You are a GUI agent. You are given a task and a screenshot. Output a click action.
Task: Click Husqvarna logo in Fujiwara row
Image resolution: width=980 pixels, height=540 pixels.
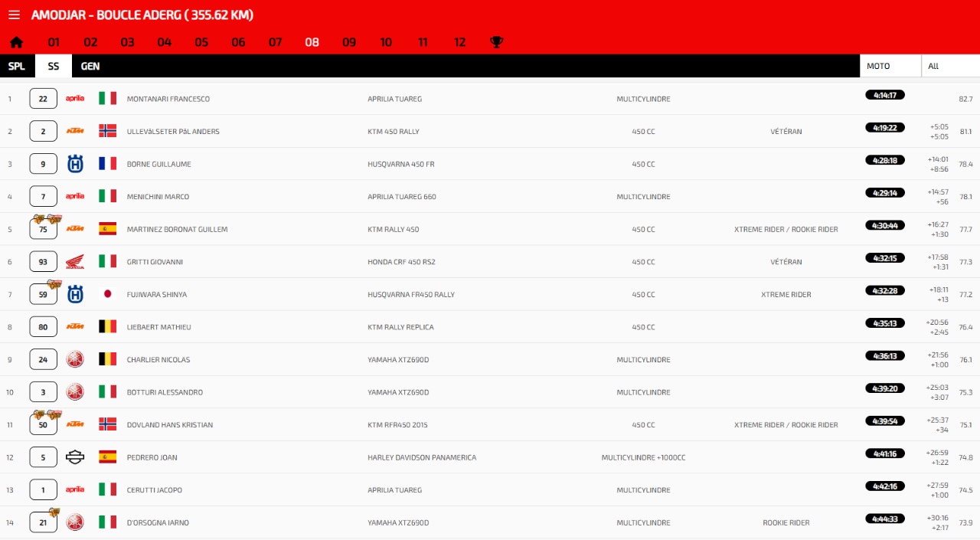75,294
